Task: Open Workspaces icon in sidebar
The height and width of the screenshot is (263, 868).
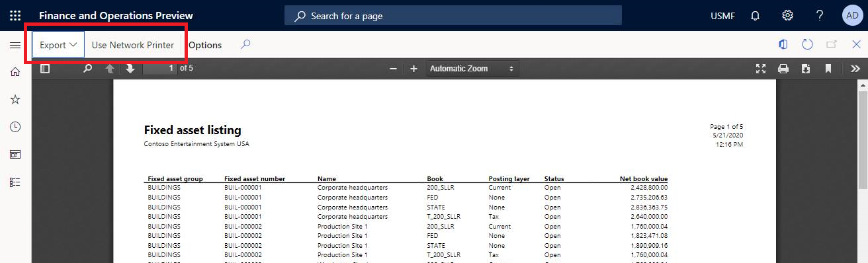Action: (x=15, y=155)
